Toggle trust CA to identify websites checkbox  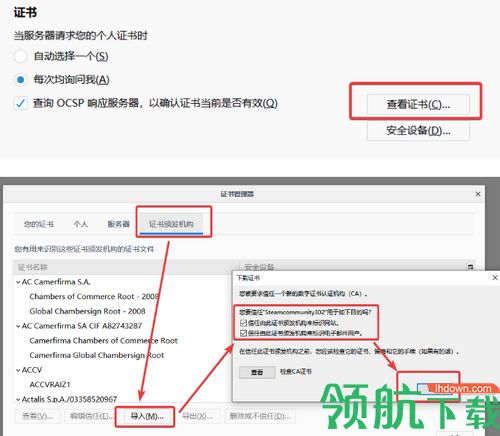pos(243,323)
